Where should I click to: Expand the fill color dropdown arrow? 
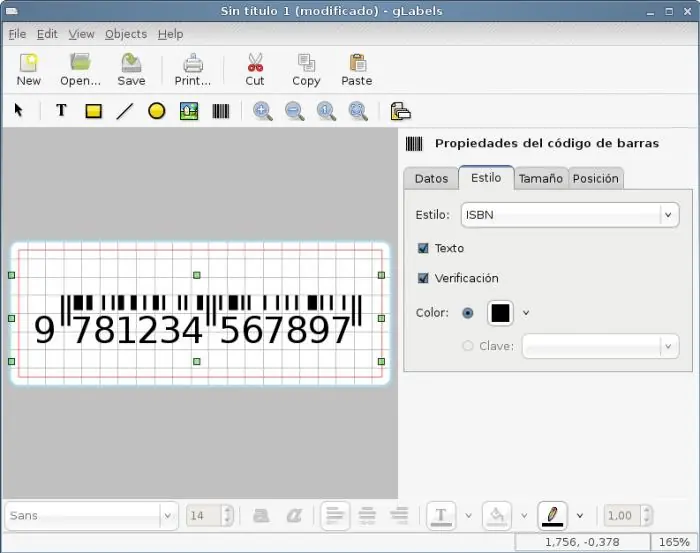pyautogui.click(x=524, y=516)
